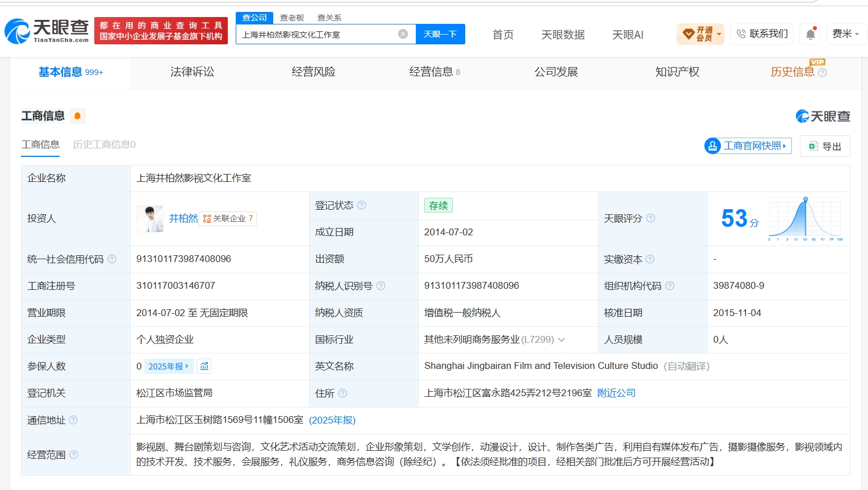Image resolution: width=868 pixels, height=490 pixels.
Task: Expand the 国标行业 industry chevron
Action: (x=562, y=340)
